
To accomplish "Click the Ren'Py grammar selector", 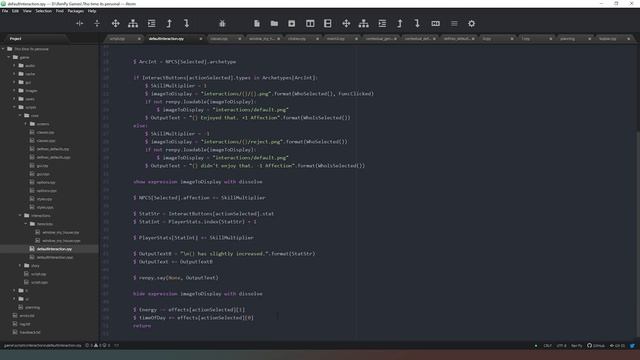I will point(576,346).
